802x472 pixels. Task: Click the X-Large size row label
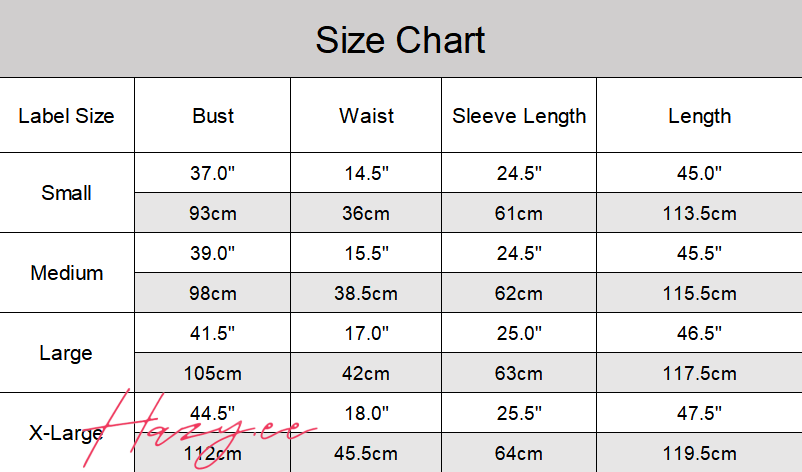(66, 433)
